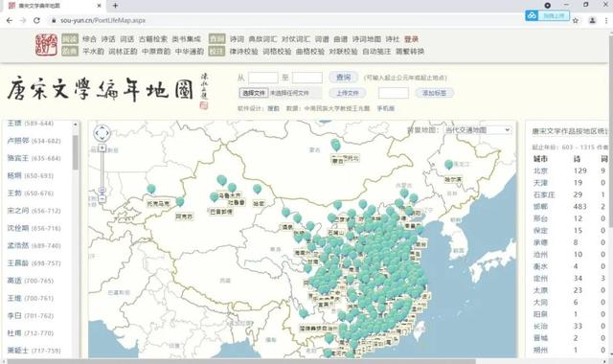Click the page horizontal scrollbar at bottom

point(240,361)
